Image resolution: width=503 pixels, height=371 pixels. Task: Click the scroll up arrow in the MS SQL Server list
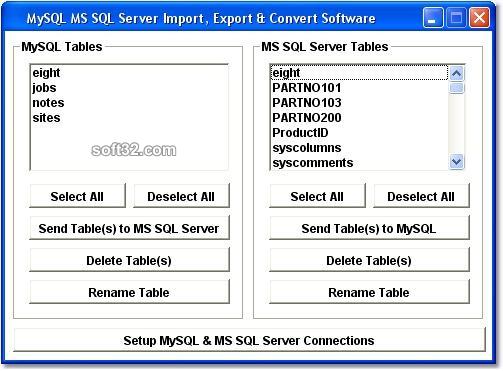point(456,73)
